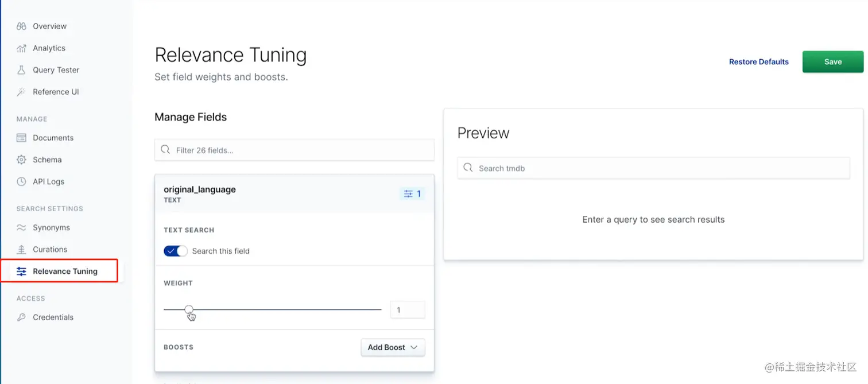Open Credentials under Access
This screenshot has height=384, width=868.
tap(53, 317)
